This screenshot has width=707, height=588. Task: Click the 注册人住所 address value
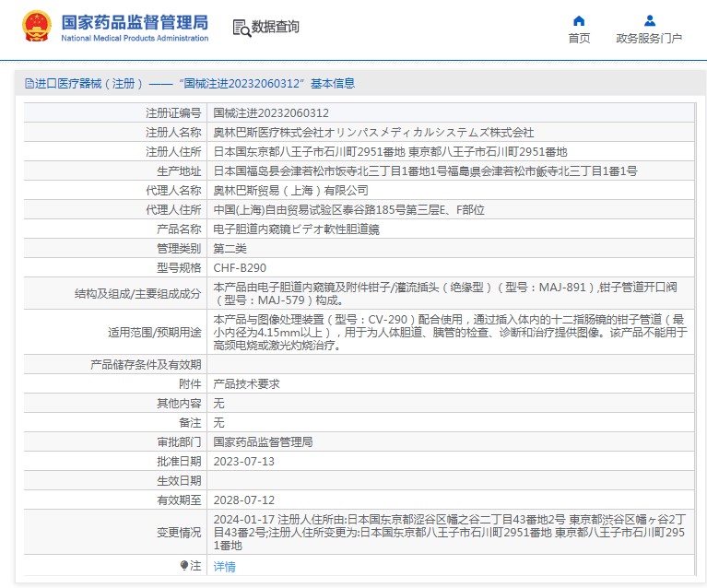pos(391,152)
